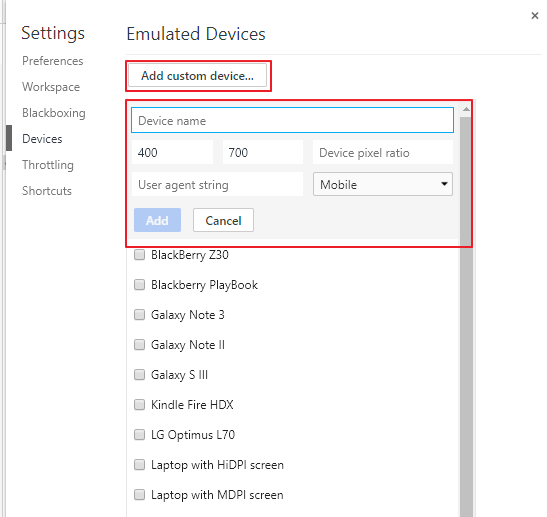Enable Galaxy Note II emulated device

140,345
